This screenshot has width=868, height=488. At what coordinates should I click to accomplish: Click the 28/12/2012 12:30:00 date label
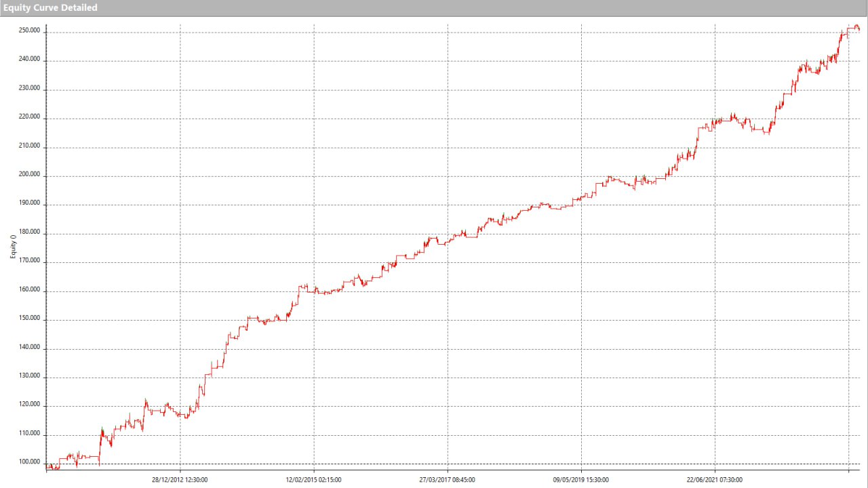pyautogui.click(x=180, y=480)
